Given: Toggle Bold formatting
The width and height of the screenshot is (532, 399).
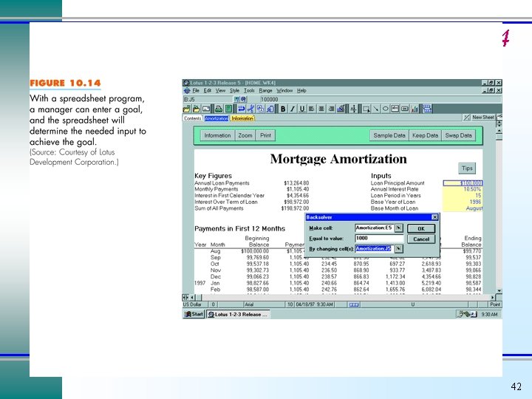Looking at the screenshot, I should tap(282, 109).
